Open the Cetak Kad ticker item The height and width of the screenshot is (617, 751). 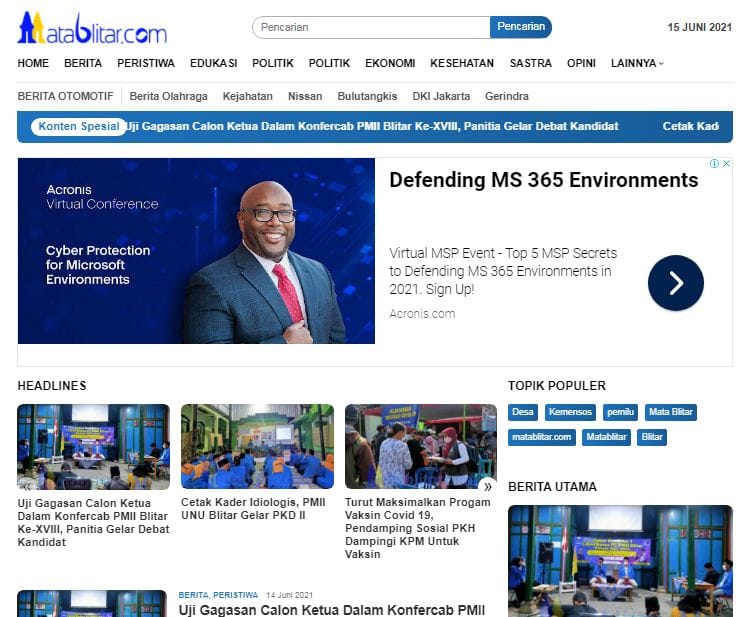691,126
